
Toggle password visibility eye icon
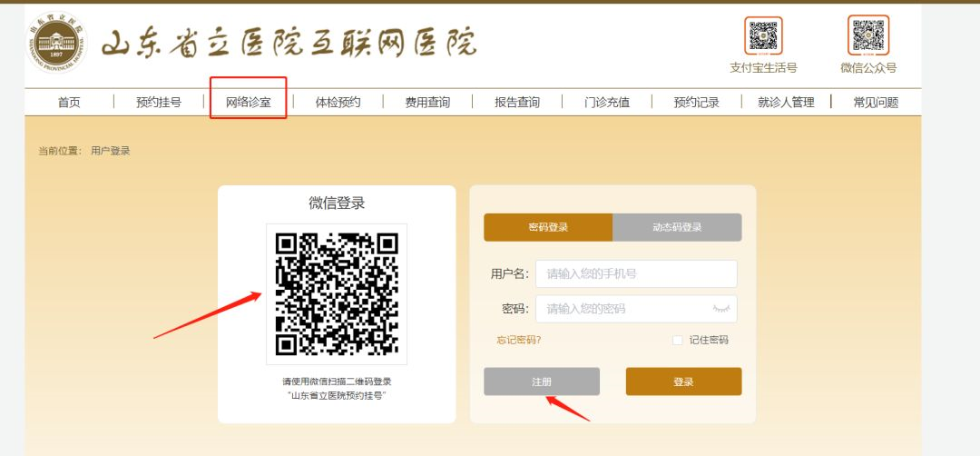pos(721,309)
